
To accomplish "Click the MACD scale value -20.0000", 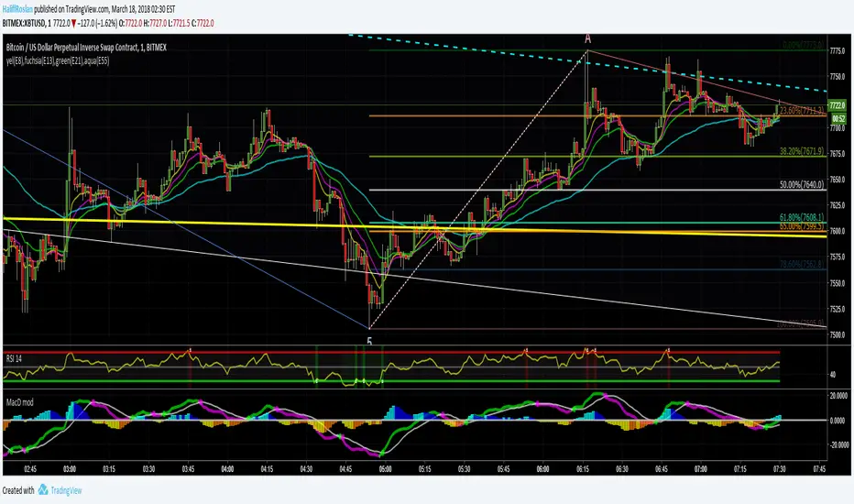I will click(x=838, y=444).
